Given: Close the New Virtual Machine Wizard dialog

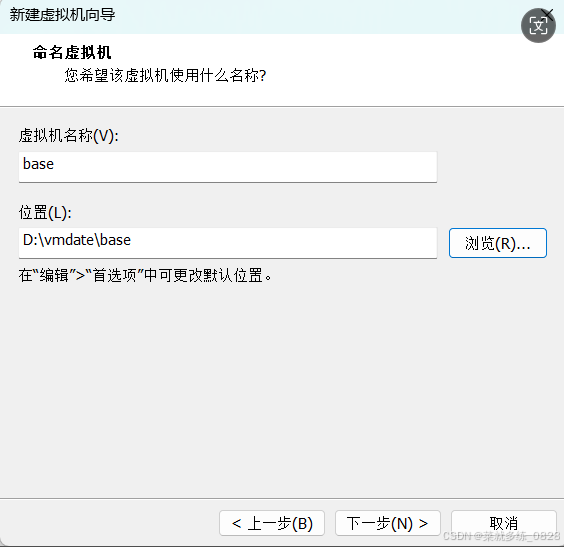Looking at the screenshot, I should coord(548,14).
